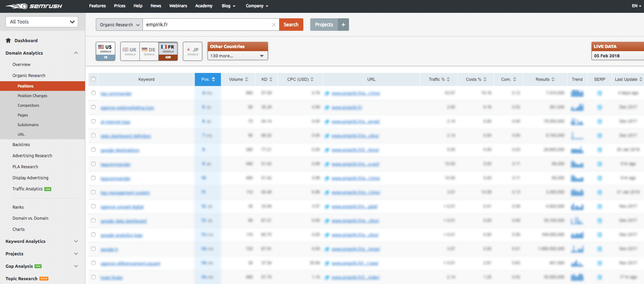This screenshot has height=284, width=644.
Task: Select the JP Google database
Action: 193,51
